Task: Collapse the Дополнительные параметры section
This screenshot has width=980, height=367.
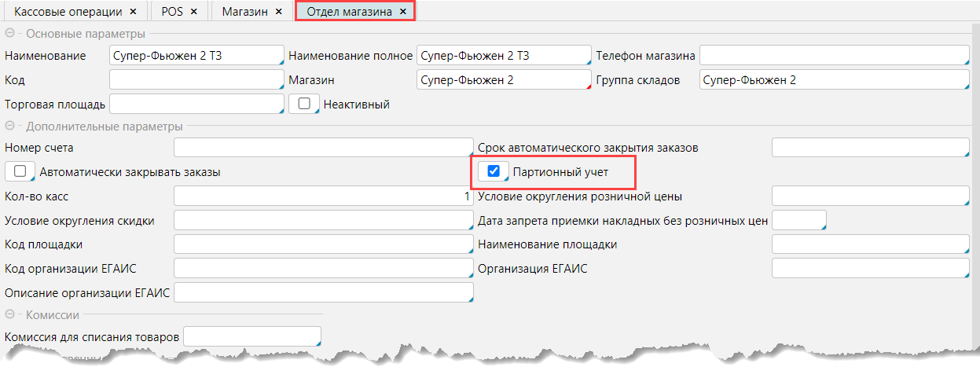Action: (x=10, y=126)
